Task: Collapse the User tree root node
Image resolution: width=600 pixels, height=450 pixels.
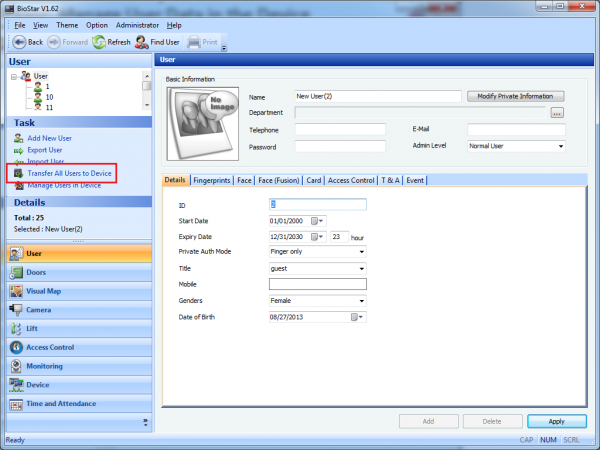Action: coord(13,76)
